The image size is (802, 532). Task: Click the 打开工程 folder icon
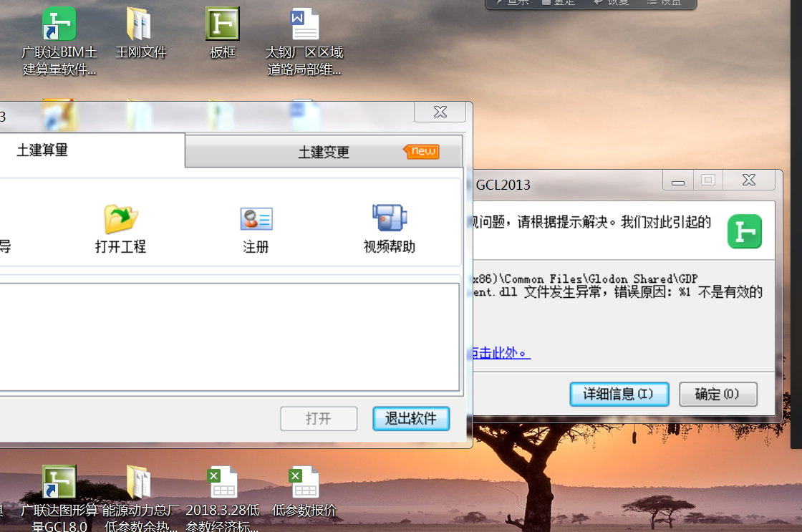pos(121,218)
